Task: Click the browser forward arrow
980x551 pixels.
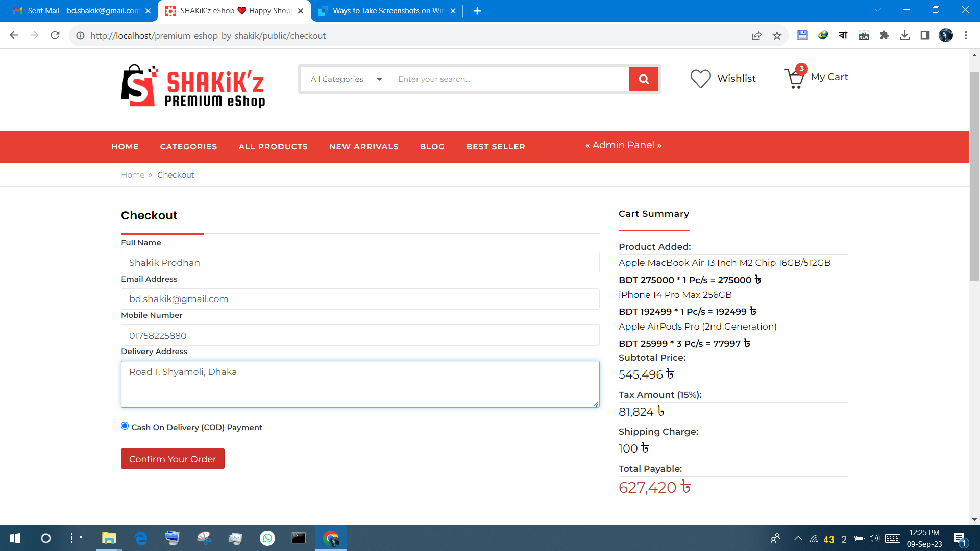Action: click(34, 35)
